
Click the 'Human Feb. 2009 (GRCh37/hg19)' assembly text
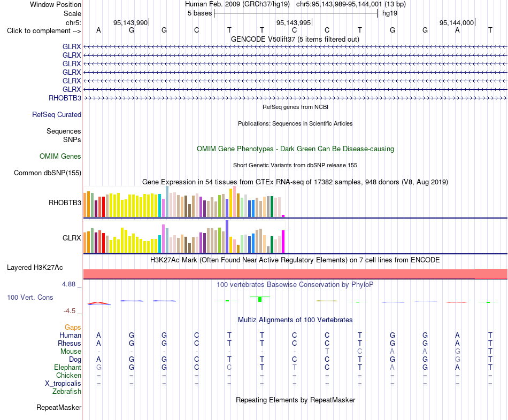237,4
